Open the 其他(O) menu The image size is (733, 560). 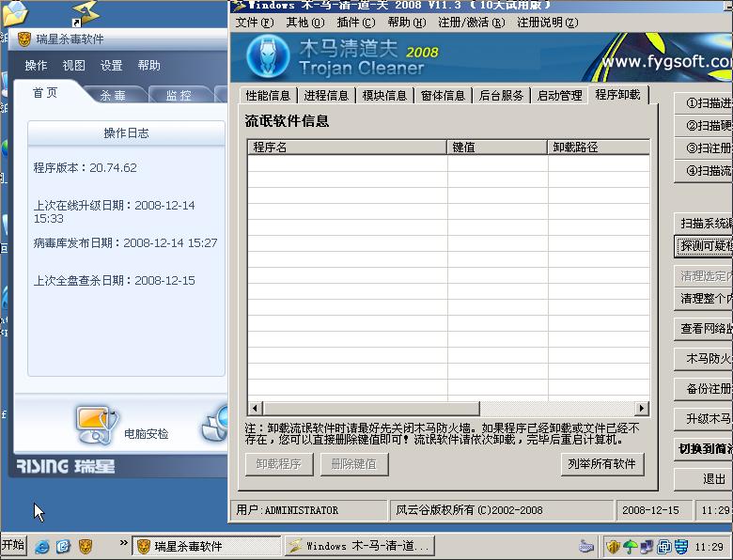[304, 23]
